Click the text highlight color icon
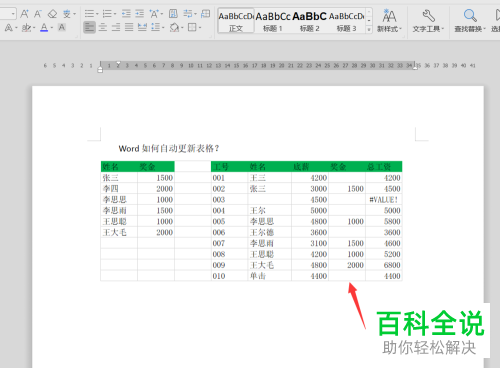The height and width of the screenshot is (368, 500). tap(26, 27)
